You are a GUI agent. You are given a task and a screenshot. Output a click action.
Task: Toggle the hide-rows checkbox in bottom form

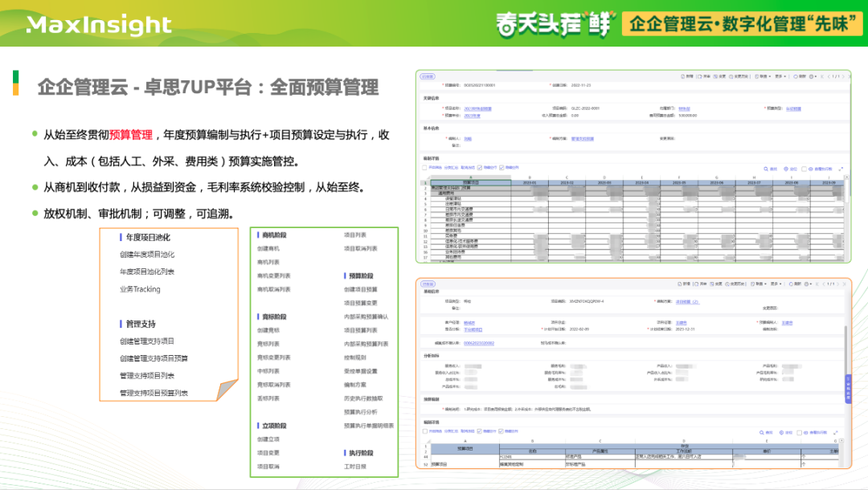[479, 431]
